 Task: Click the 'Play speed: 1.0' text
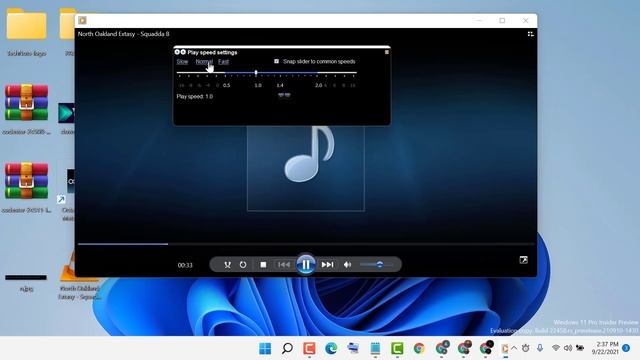click(x=195, y=97)
